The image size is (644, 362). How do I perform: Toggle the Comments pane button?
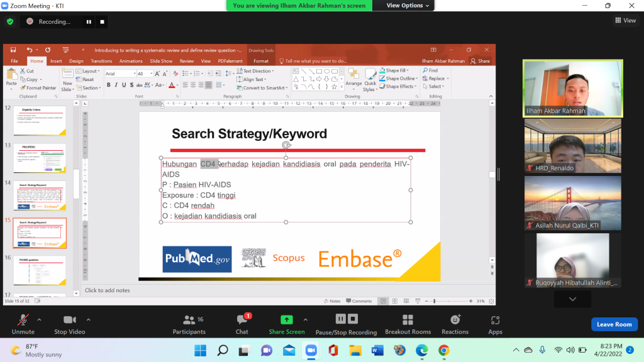[x=359, y=301]
